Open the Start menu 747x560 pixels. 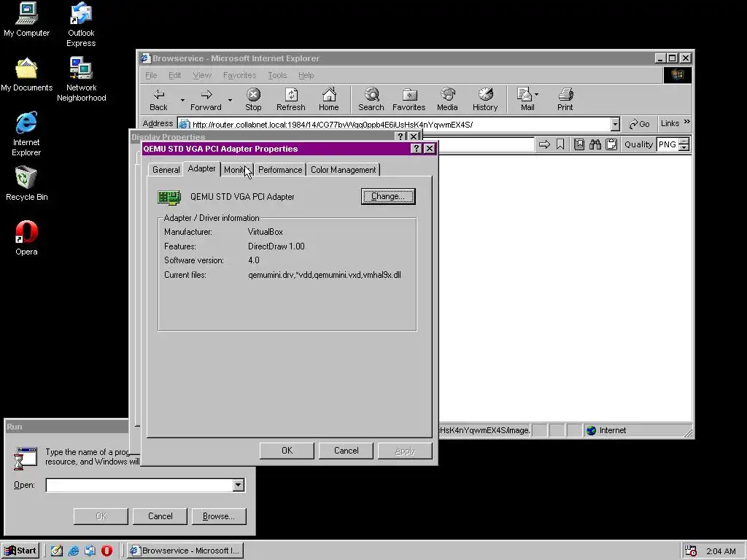point(20,551)
